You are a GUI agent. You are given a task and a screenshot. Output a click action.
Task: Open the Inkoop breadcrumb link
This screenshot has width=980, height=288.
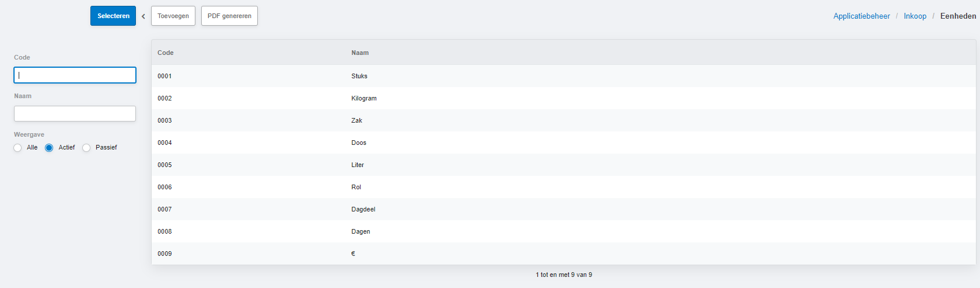pyautogui.click(x=915, y=16)
